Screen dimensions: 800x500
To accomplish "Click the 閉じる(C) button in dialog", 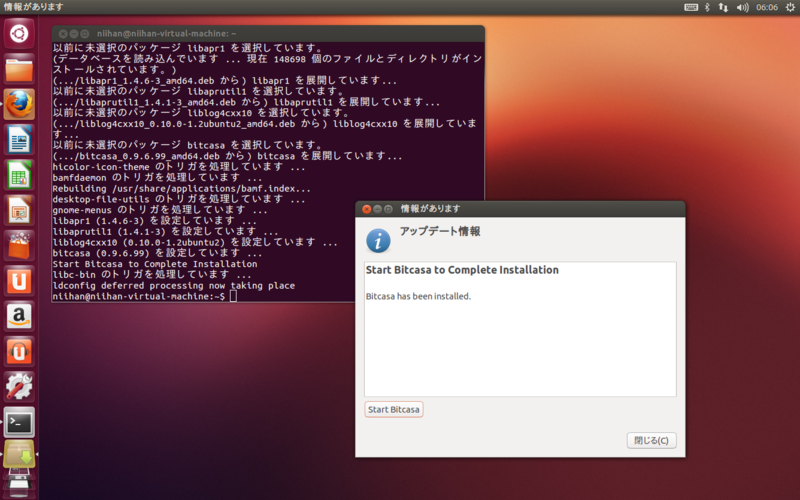I will pos(652,440).
